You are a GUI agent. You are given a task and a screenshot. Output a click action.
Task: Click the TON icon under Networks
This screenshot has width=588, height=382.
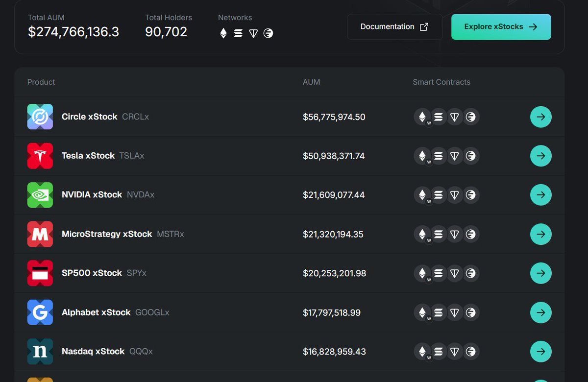[253, 33]
